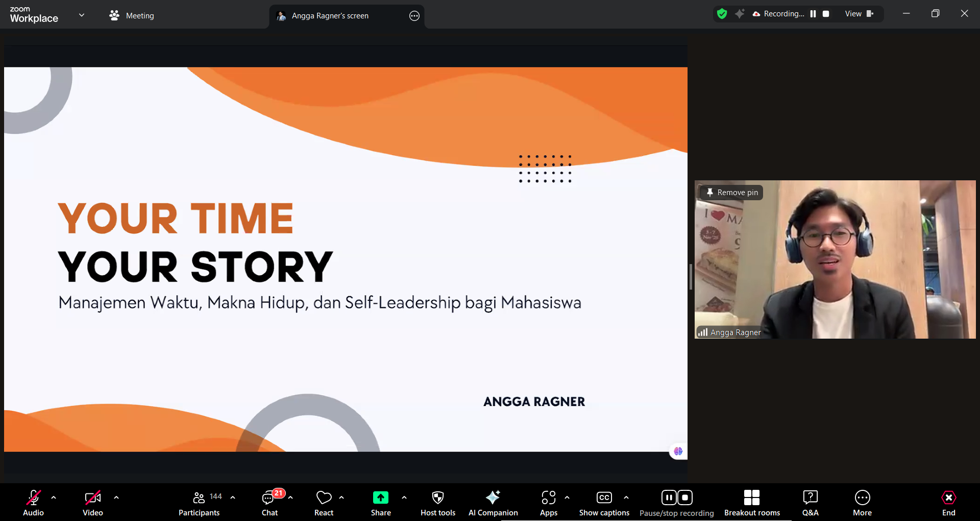The image size is (980, 521).
Task: Open the Q&A panel
Action: 810,503
